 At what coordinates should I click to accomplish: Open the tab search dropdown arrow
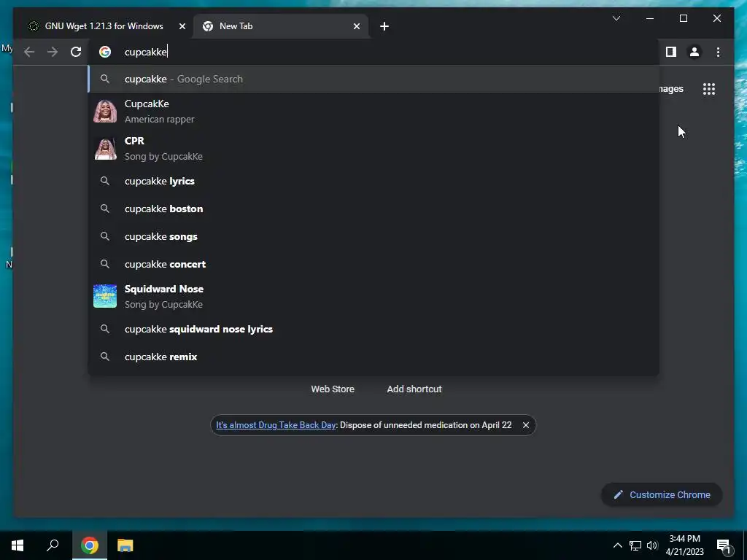pos(616,18)
